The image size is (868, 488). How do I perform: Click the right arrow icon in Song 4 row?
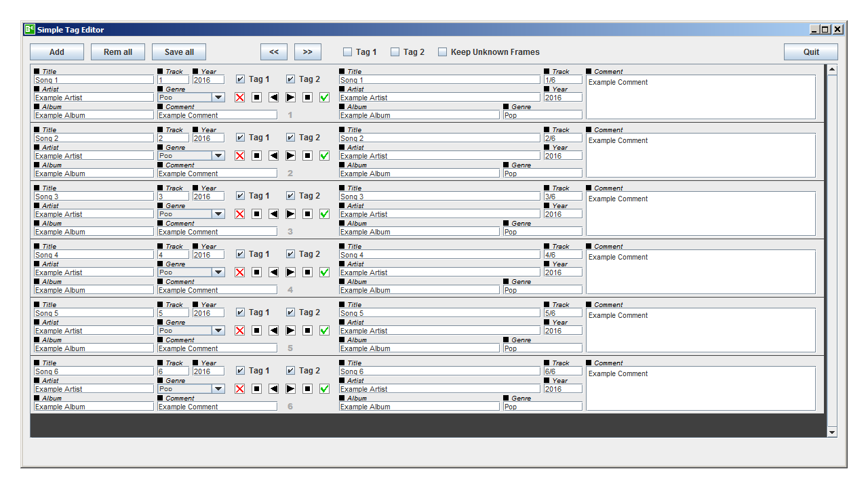290,272
